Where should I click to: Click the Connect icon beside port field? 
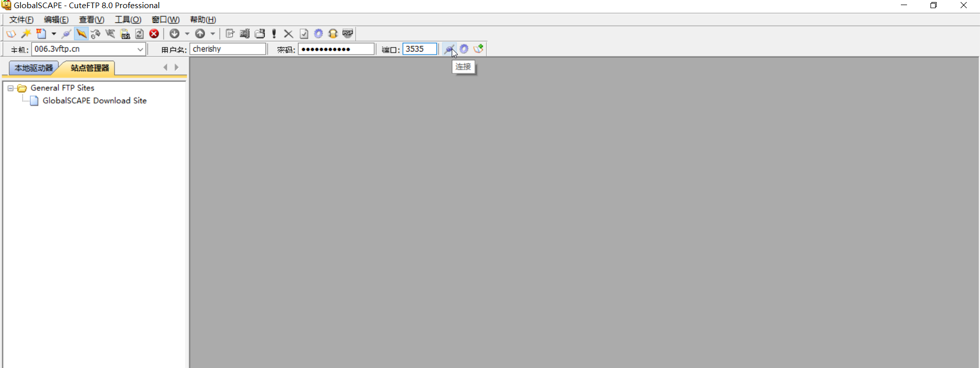[x=449, y=49]
